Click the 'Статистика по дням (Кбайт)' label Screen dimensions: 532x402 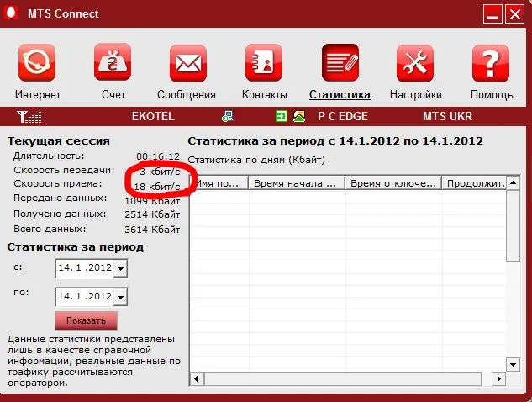coord(256,160)
